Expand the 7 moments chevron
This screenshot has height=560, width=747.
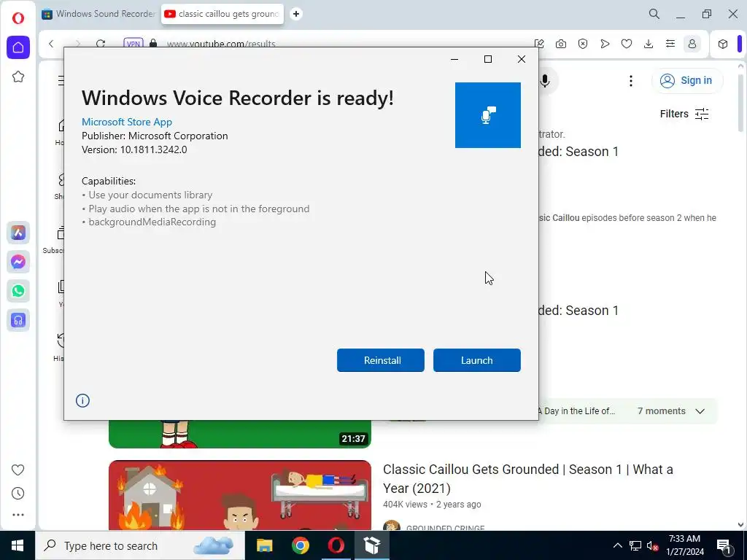pyautogui.click(x=700, y=411)
